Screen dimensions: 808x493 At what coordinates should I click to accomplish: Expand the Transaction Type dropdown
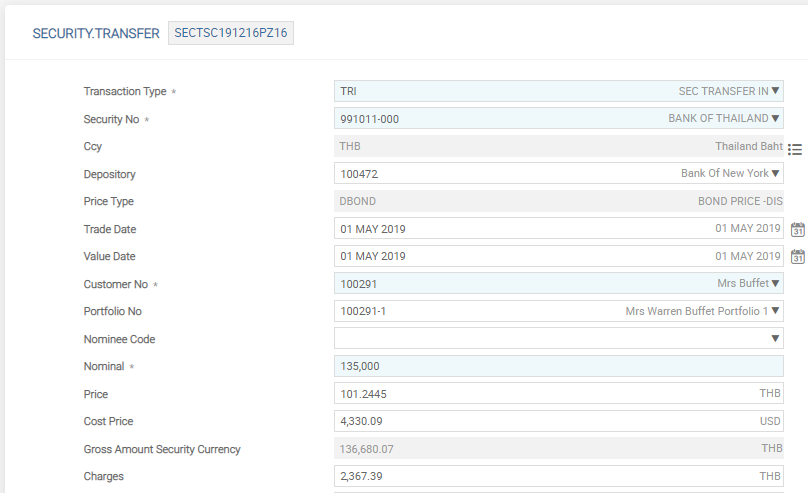click(x=776, y=91)
